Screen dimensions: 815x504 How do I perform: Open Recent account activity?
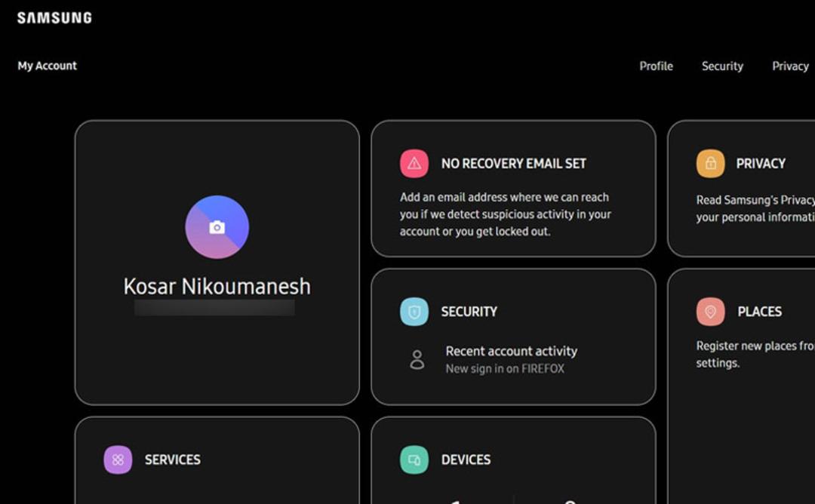click(512, 352)
